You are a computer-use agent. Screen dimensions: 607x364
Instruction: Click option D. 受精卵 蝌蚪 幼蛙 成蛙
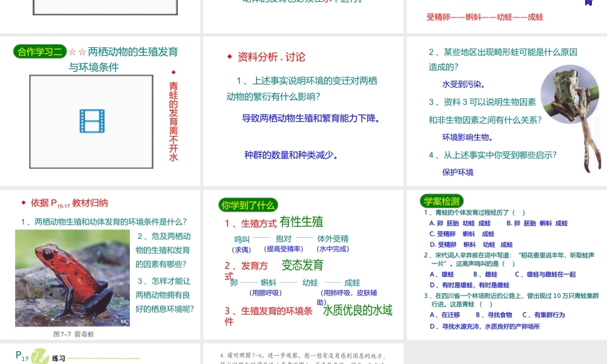(471, 244)
